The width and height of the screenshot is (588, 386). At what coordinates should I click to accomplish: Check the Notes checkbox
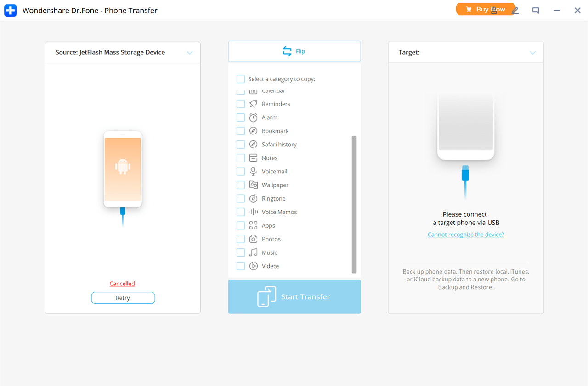click(241, 158)
